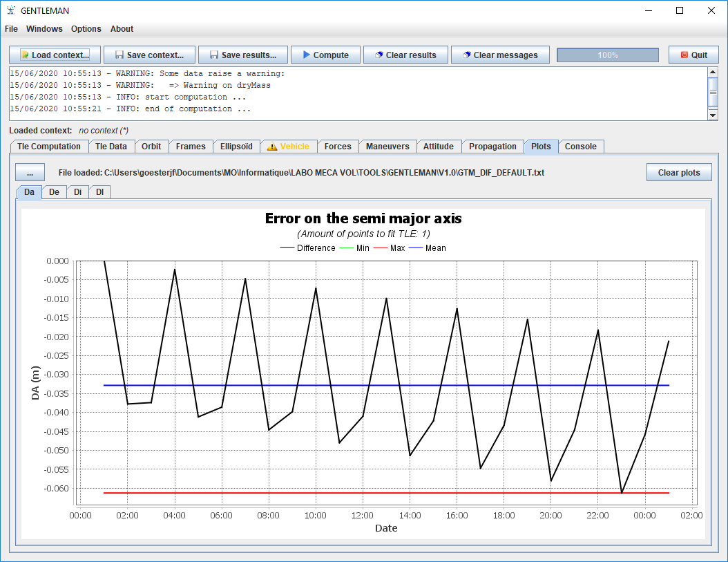Viewport: 728px width, 562px height.
Task: Click the 100% progress bar
Action: click(x=608, y=55)
